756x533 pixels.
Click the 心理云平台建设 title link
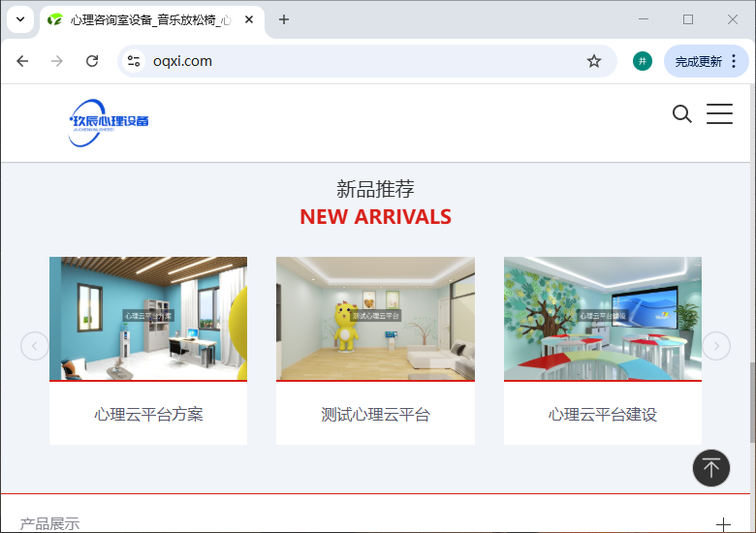pos(603,415)
